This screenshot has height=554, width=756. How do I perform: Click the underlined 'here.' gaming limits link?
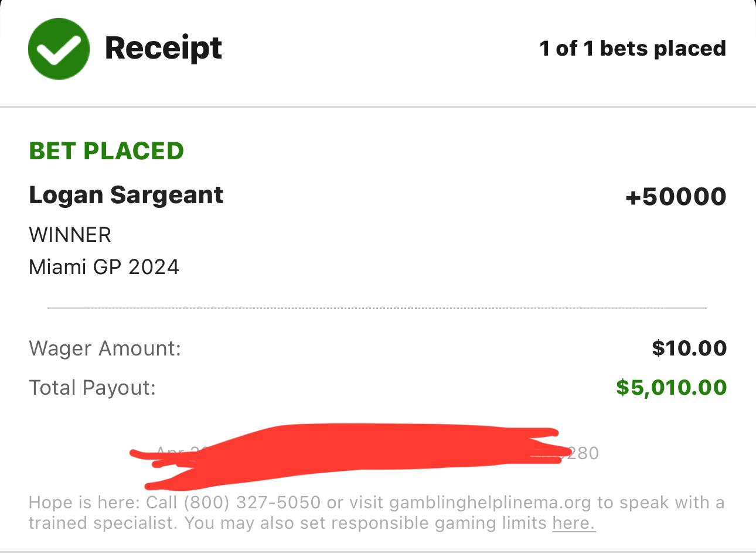click(574, 523)
